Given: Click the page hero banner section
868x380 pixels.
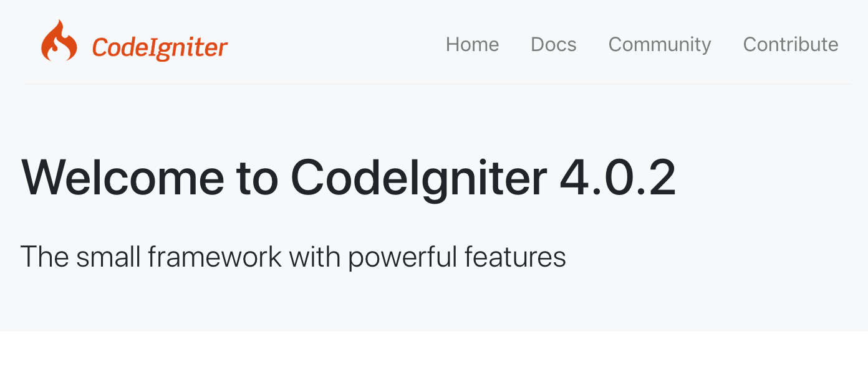Looking at the screenshot, I should pos(434,206).
